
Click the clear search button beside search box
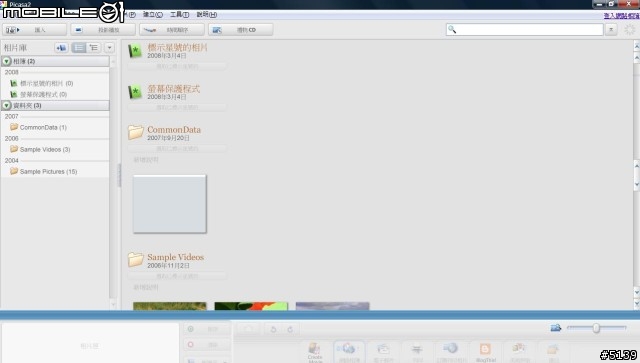point(611,29)
